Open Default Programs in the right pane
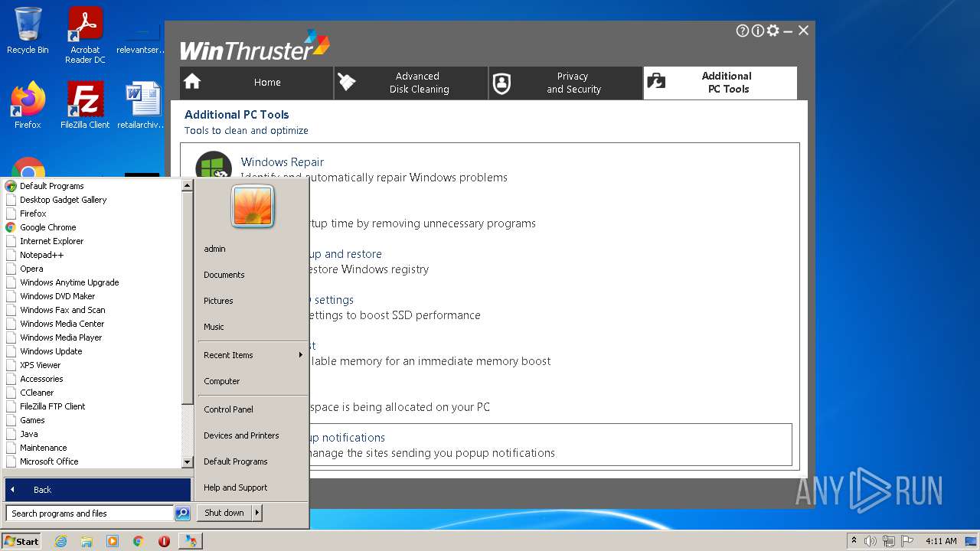Image resolution: width=980 pixels, height=551 pixels. [x=252, y=461]
